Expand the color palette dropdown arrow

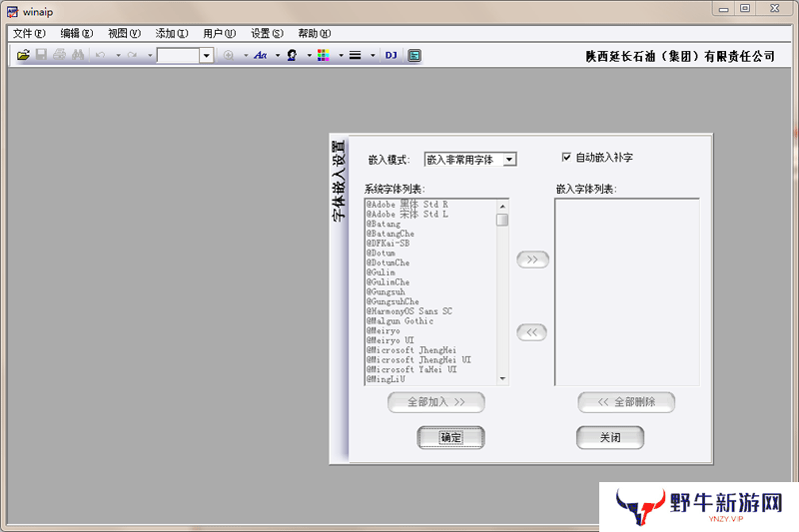pyautogui.click(x=341, y=55)
